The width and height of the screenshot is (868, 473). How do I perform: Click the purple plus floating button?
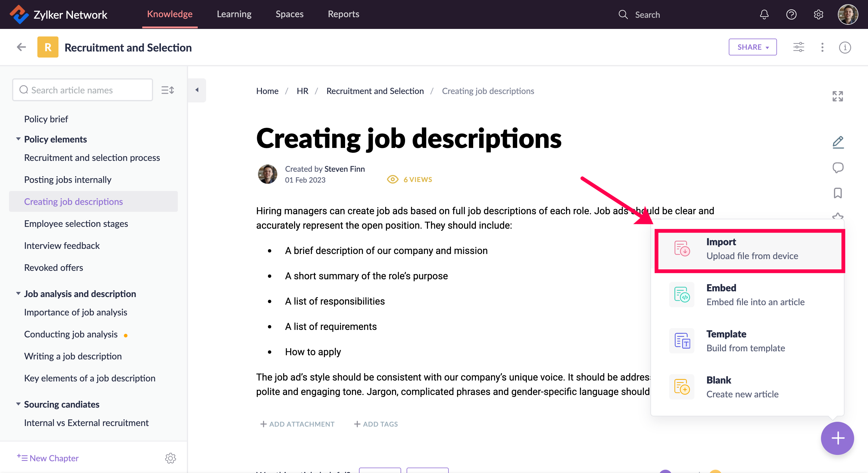837,438
